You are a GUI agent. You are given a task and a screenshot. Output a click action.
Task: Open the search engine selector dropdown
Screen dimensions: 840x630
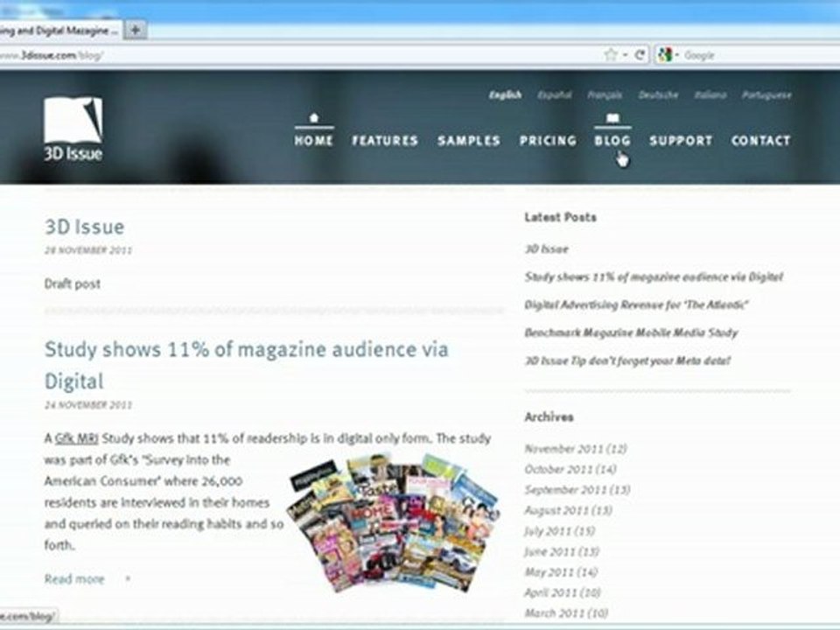click(x=676, y=55)
